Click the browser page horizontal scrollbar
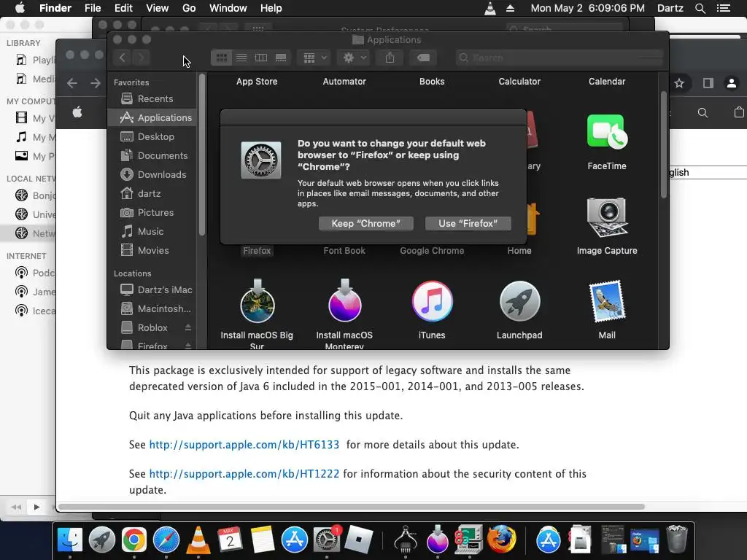Viewport: 747px width, 560px height. [352, 507]
